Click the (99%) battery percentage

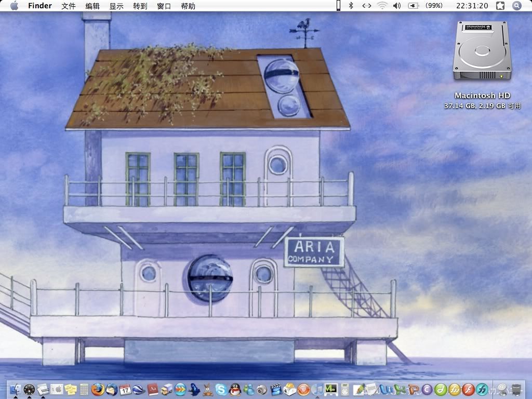[x=434, y=6]
